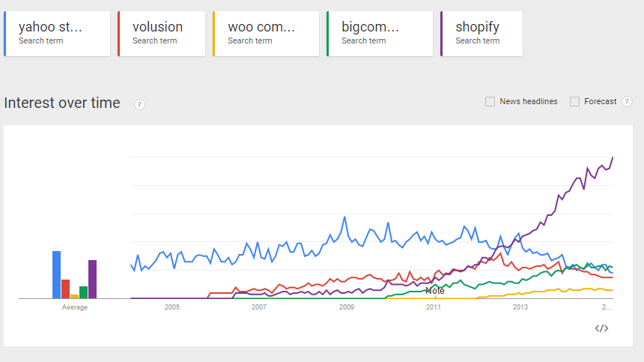The image size is (644, 362).
Task: Open the embed code icon below the chart
Action: (x=602, y=328)
